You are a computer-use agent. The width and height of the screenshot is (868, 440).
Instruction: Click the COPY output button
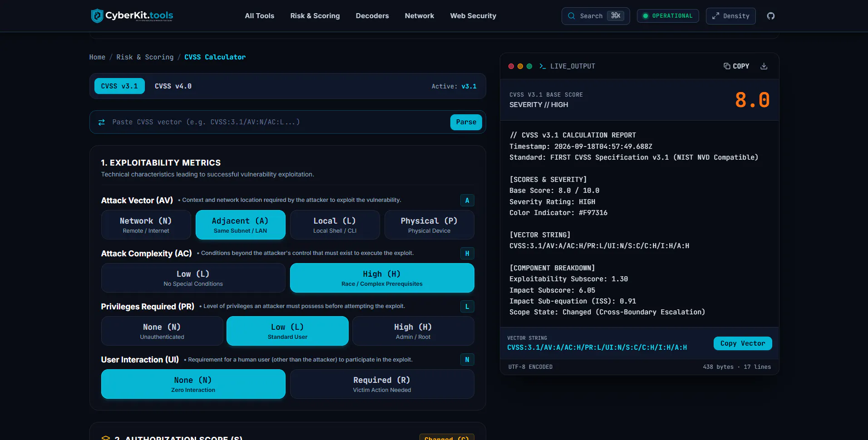(736, 66)
